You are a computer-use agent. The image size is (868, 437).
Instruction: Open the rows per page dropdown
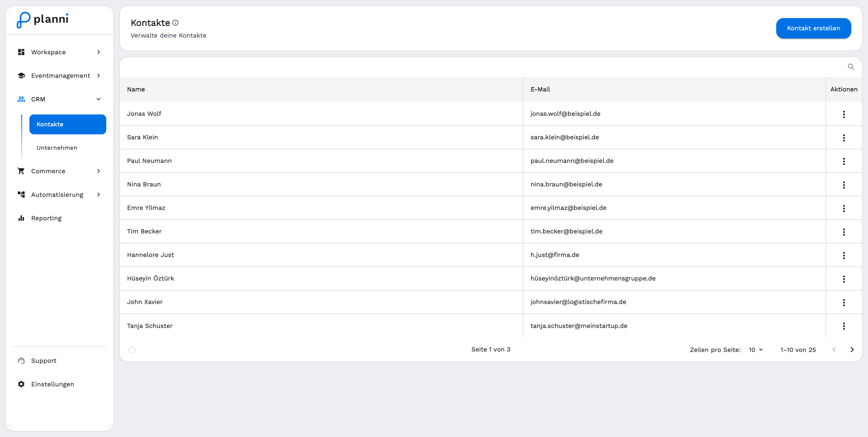pyautogui.click(x=756, y=350)
